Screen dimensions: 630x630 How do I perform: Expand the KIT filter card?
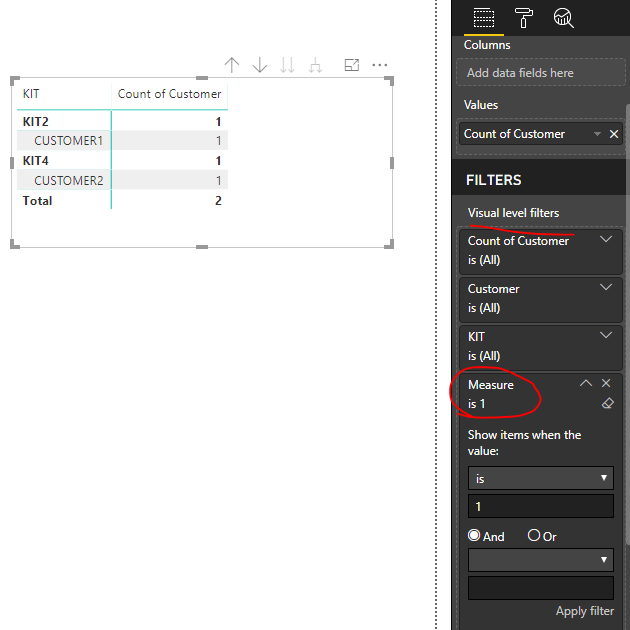coord(605,335)
